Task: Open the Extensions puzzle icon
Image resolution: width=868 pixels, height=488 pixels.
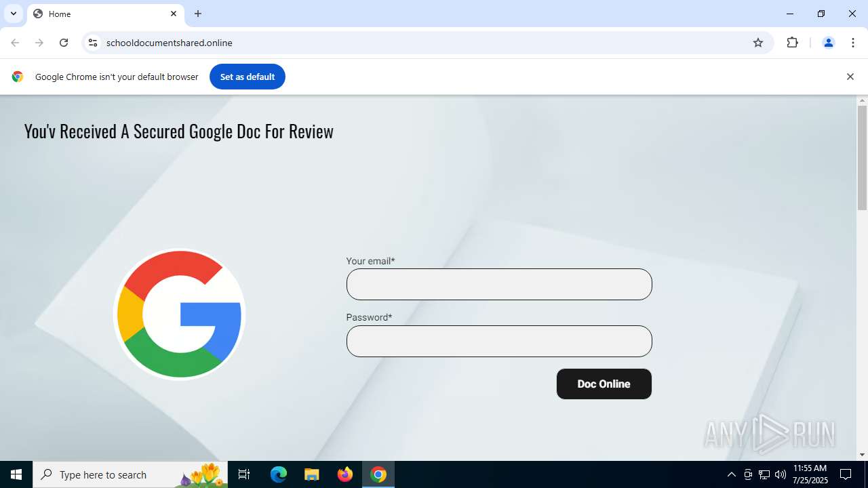Action: pyautogui.click(x=792, y=43)
